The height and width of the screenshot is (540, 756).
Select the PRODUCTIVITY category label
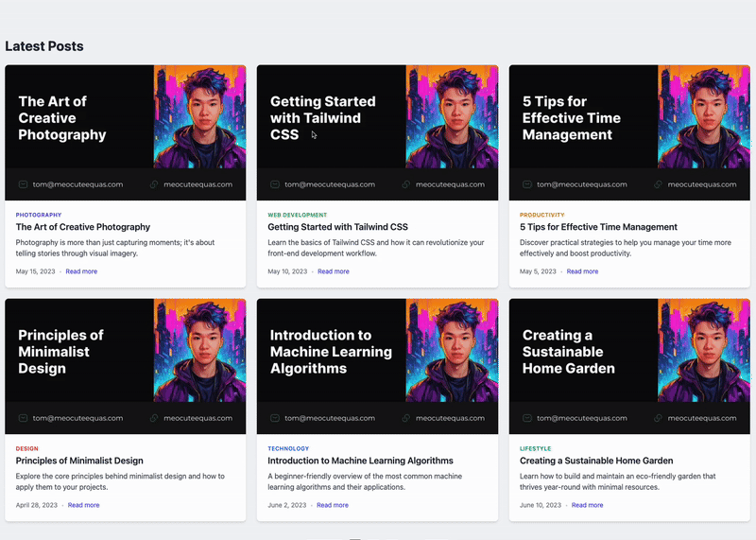pos(541,215)
